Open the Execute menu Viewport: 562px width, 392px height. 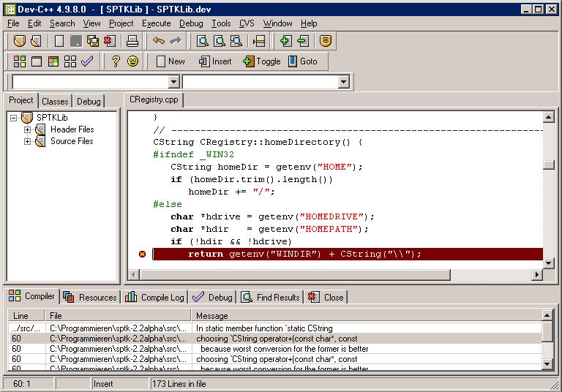coord(157,23)
